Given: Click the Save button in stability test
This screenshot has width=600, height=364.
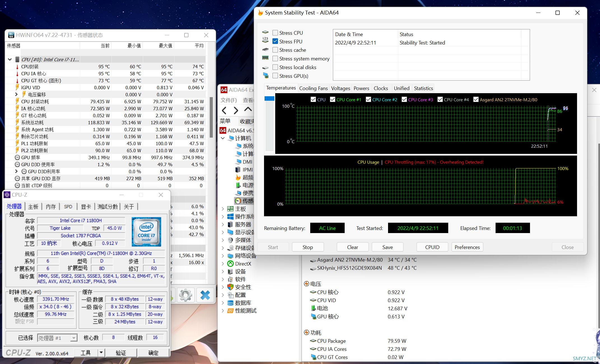Looking at the screenshot, I should (387, 247).
